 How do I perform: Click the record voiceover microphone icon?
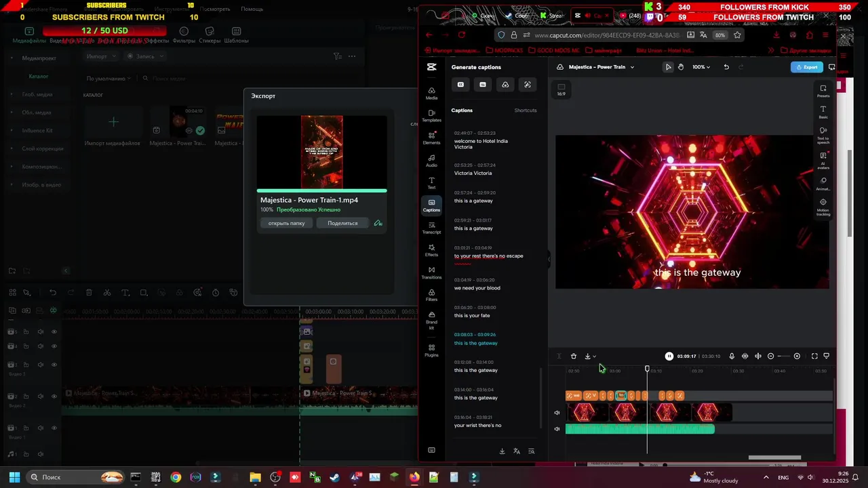[731, 357]
